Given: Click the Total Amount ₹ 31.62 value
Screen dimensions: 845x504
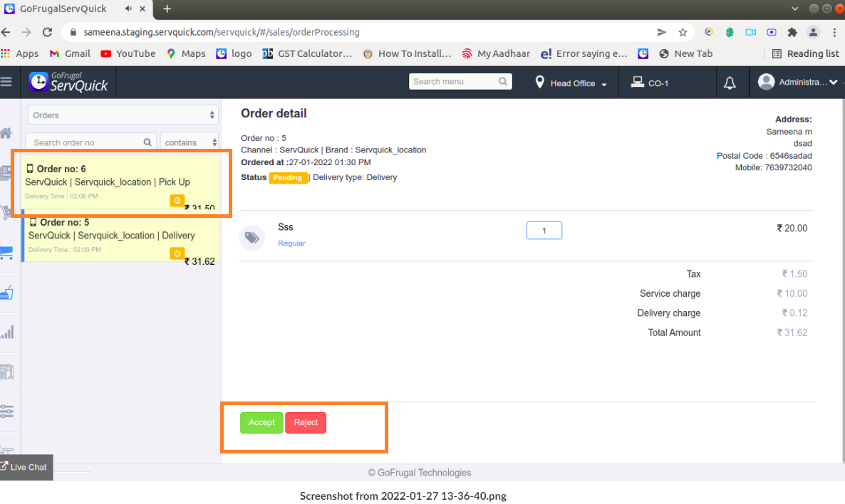Looking at the screenshot, I should [x=792, y=332].
